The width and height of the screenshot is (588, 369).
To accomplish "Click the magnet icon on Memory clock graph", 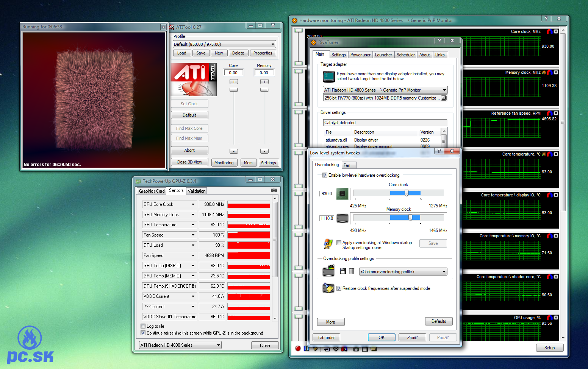I will 550,72.
